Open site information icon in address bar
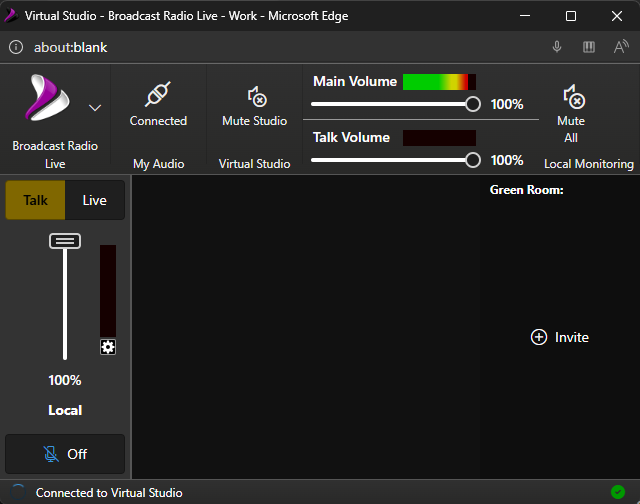Screen dimensions: 640x504 [x=16, y=47]
